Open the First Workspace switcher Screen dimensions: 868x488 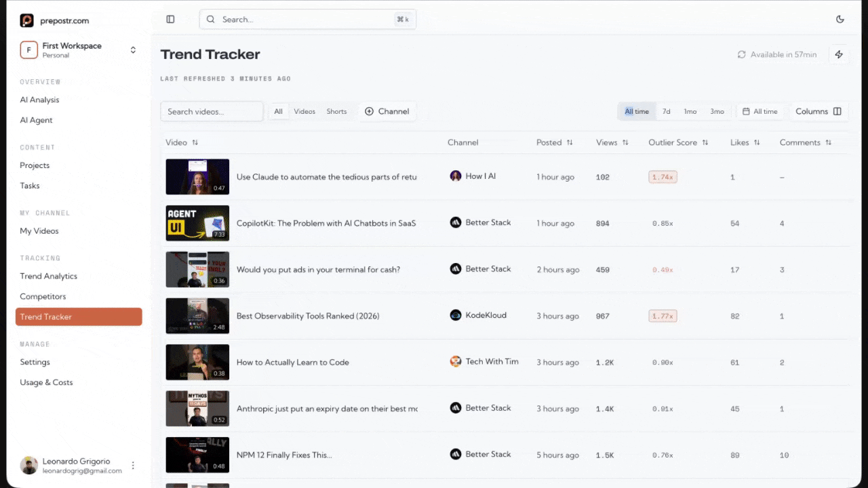pos(79,50)
